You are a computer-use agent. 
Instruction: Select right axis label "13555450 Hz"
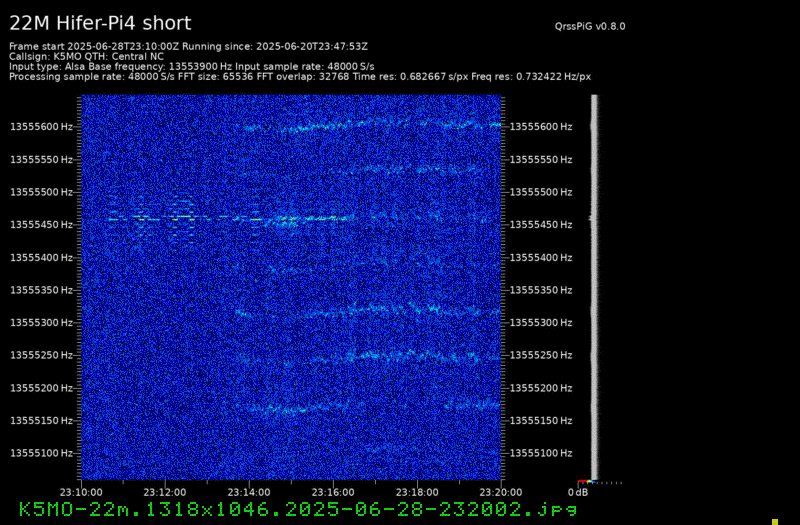click(x=541, y=225)
